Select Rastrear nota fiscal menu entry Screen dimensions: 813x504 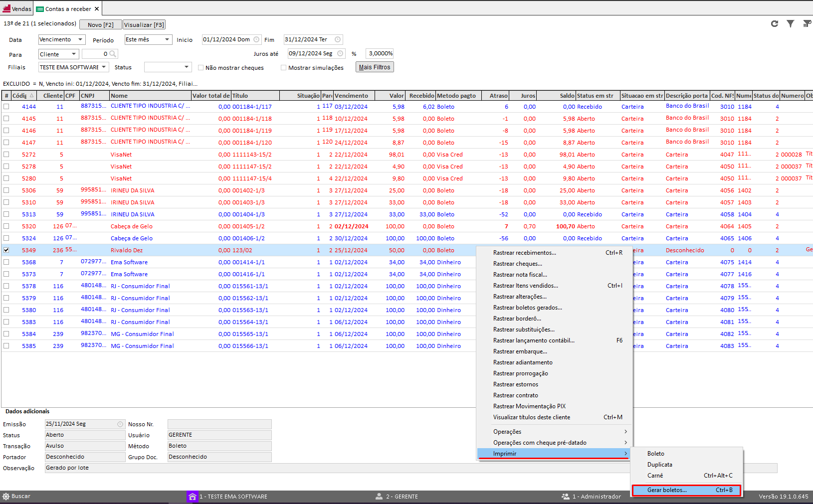pos(555,275)
